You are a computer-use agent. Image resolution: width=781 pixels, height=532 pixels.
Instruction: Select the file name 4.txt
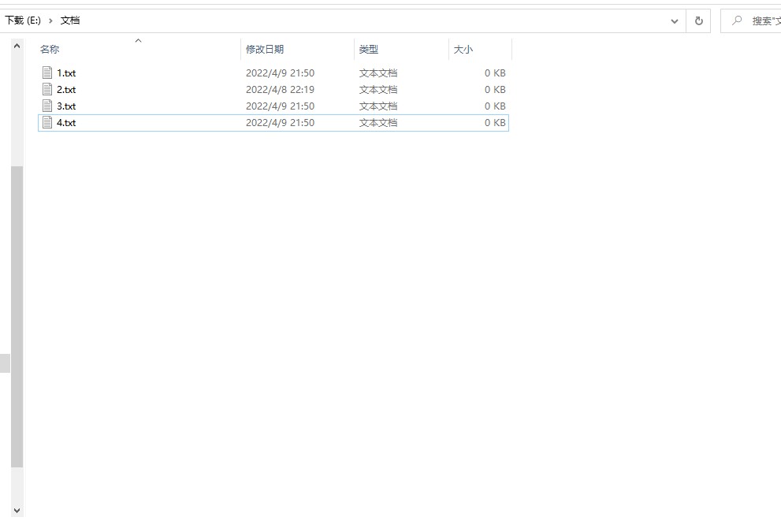click(x=66, y=122)
